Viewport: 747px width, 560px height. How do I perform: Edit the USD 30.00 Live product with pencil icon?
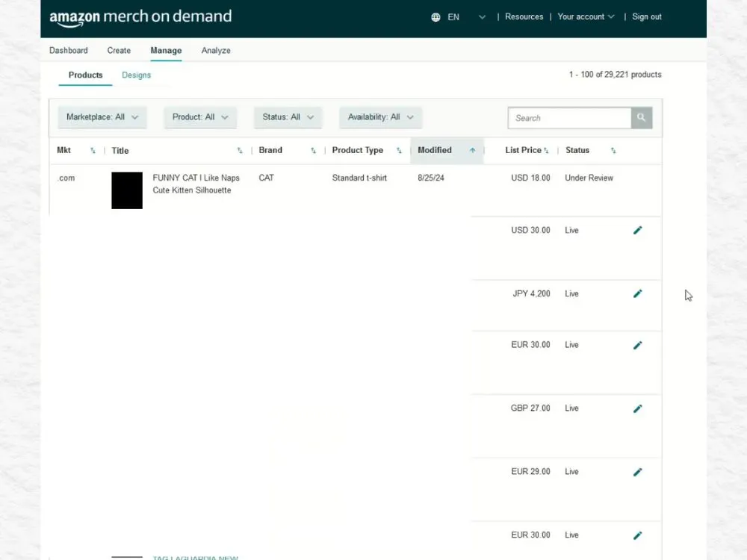pos(637,230)
